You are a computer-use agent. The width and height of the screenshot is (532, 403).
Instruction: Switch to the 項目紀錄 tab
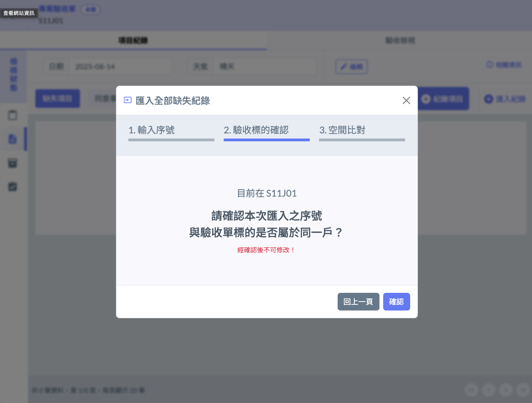(133, 40)
